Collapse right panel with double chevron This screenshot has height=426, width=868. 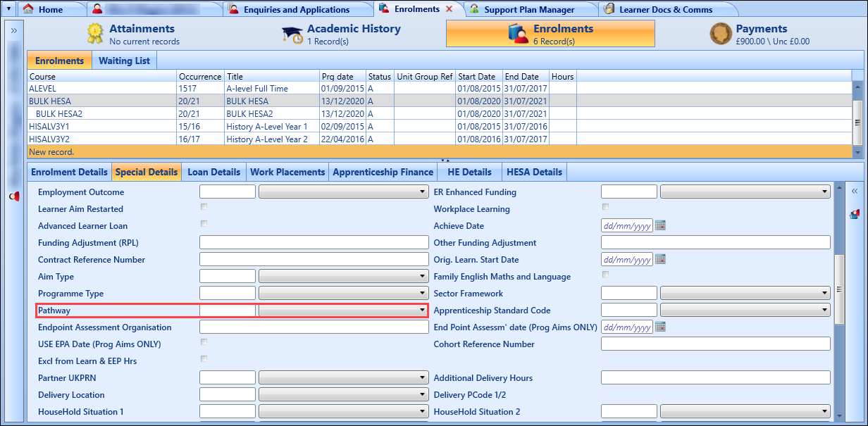(x=855, y=191)
